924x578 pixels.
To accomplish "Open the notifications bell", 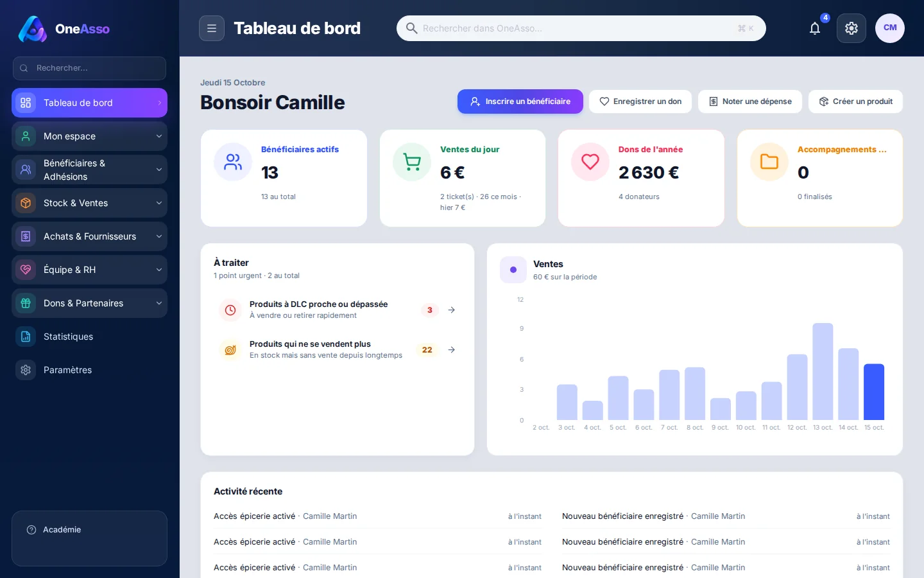I will [x=815, y=28].
